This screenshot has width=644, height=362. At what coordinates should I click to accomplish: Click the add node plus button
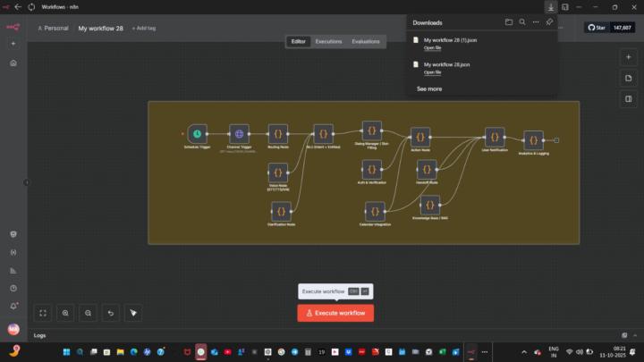click(629, 56)
